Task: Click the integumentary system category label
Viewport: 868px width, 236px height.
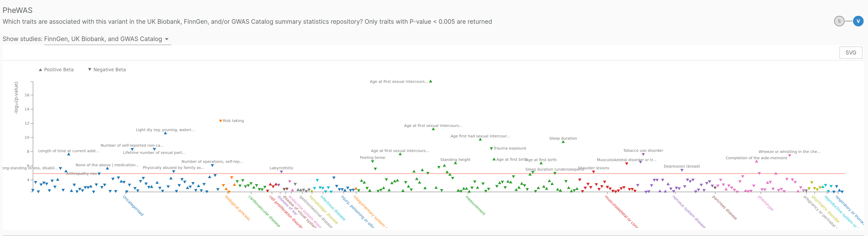Action: pyautogui.click(x=371, y=211)
